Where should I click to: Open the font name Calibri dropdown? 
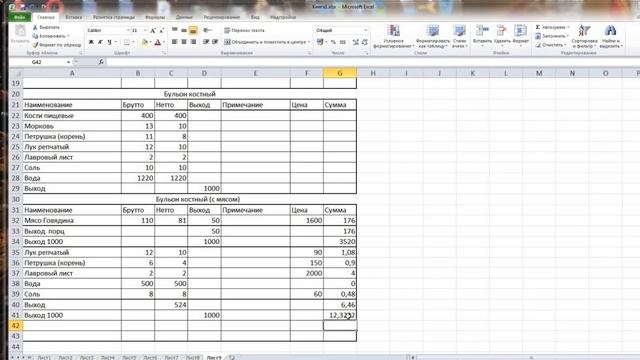click(x=127, y=31)
